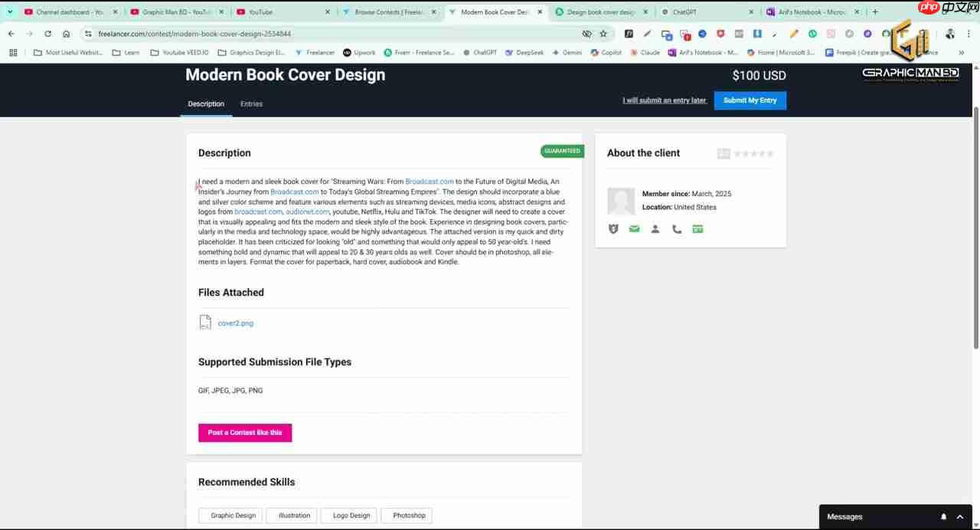
Task: Click the client's payment verified card icon
Action: pyautogui.click(x=697, y=229)
